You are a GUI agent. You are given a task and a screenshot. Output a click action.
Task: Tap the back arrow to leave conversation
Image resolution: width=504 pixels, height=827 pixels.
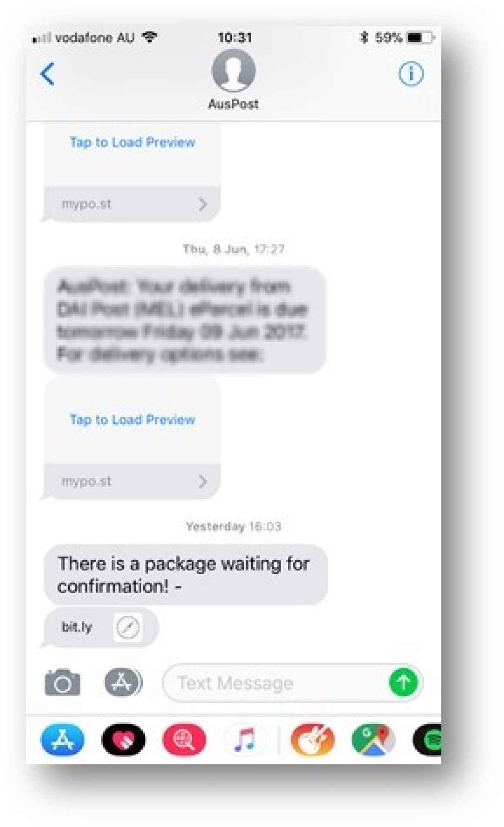pyautogui.click(x=47, y=74)
